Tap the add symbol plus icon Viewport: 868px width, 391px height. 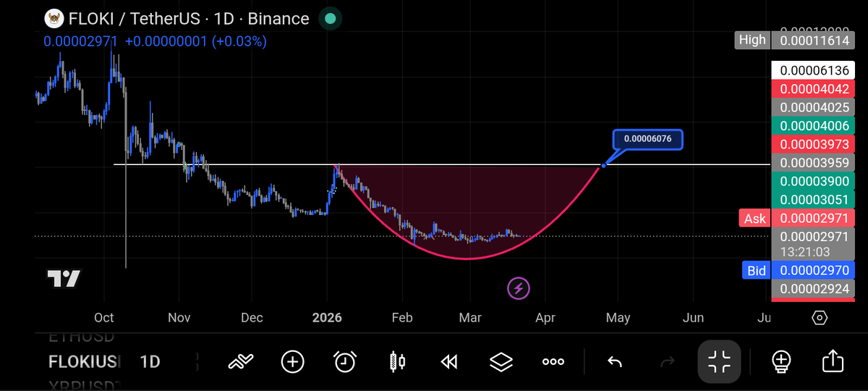pos(293,361)
